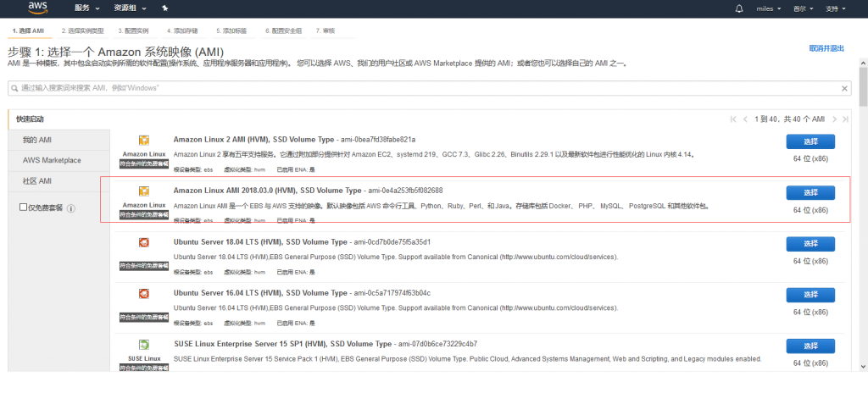Image resolution: width=868 pixels, height=393 pixels.
Task: Click the 64 位 (x86) label for Amazon Linux 2
Action: tap(810, 159)
